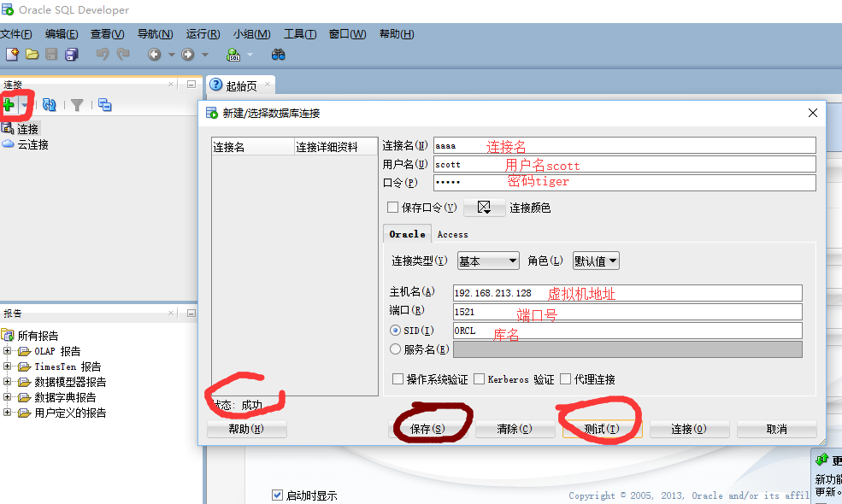Open the 小组(M) menu

click(x=252, y=34)
